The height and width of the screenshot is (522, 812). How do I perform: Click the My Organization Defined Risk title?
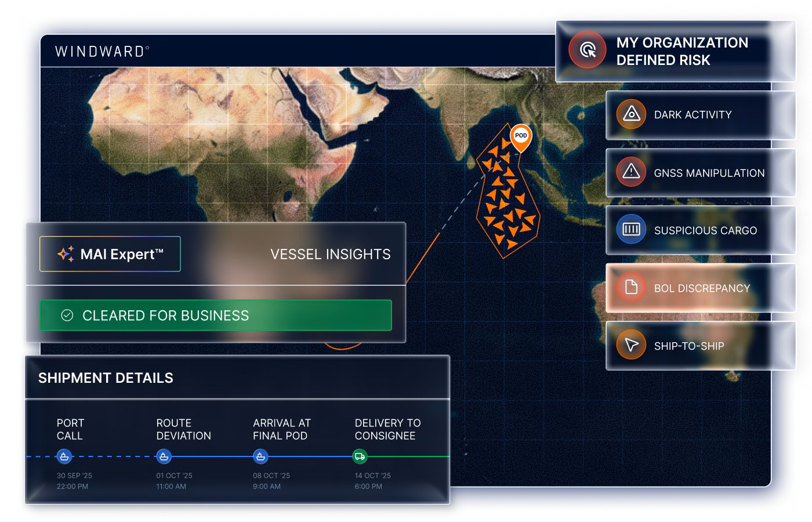(682, 51)
